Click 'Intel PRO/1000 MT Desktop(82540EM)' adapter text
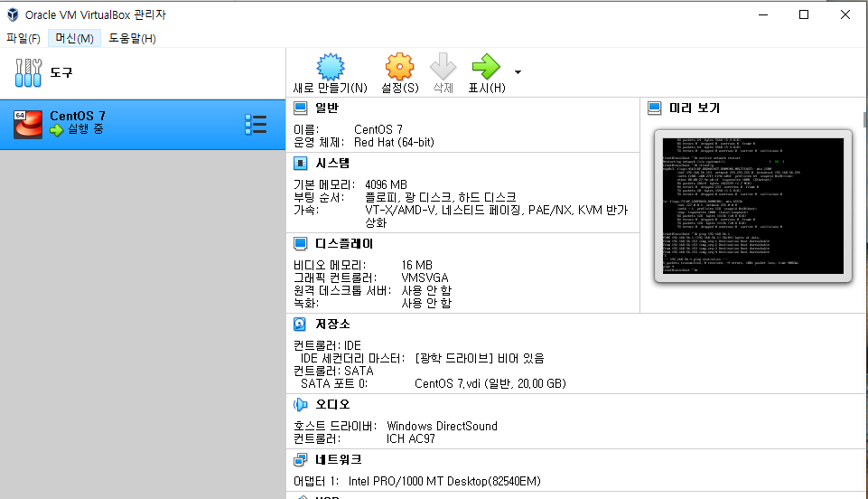Viewport: 868px width, 499px height. tap(444, 481)
